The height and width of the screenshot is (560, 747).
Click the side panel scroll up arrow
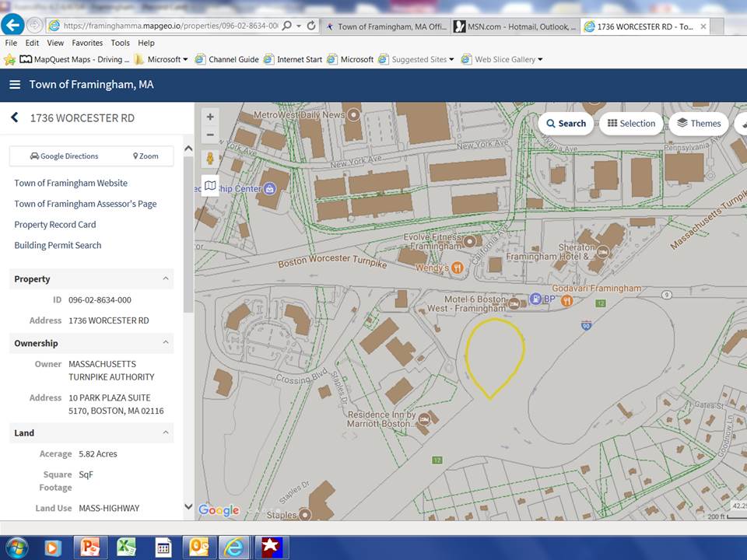188,149
